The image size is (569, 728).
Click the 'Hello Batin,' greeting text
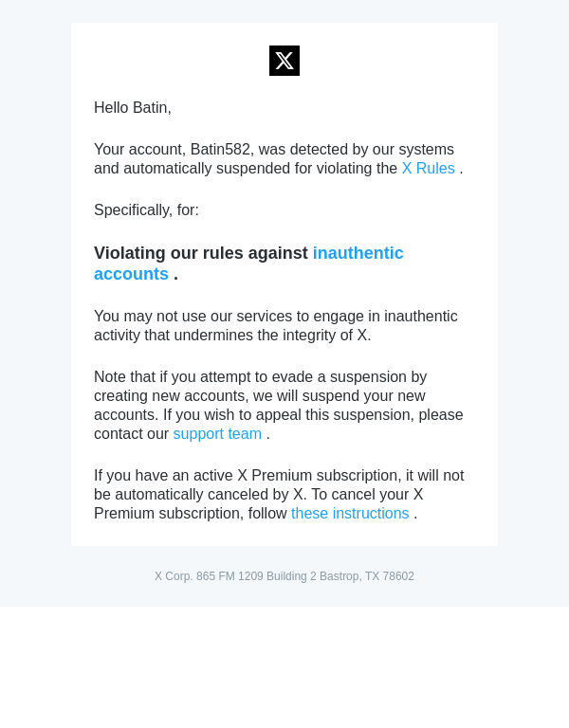click(133, 108)
